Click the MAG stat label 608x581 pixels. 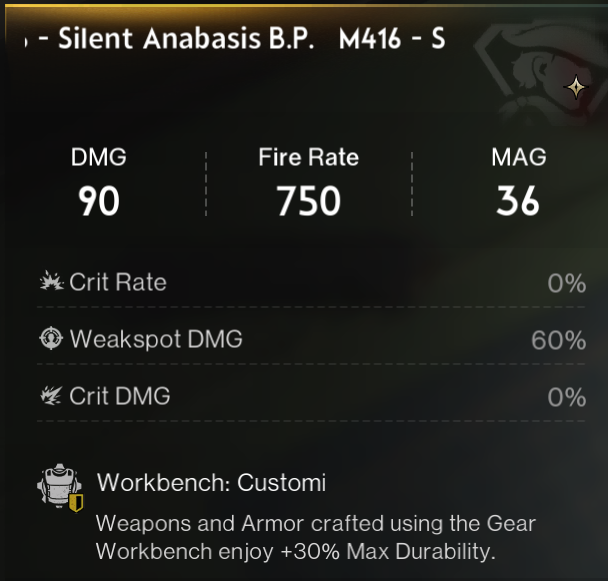pos(518,157)
